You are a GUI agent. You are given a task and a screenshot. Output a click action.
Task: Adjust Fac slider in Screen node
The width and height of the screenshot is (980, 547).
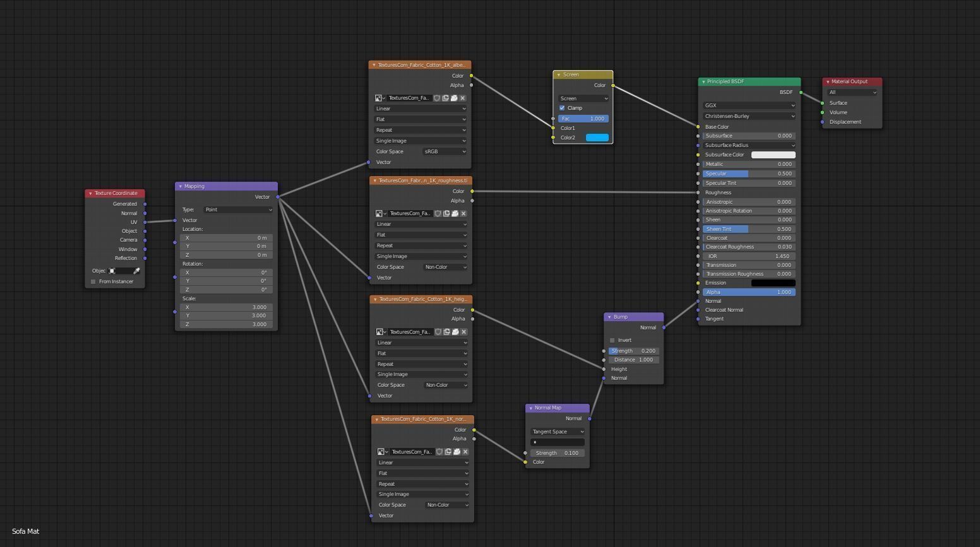tap(583, 119)
